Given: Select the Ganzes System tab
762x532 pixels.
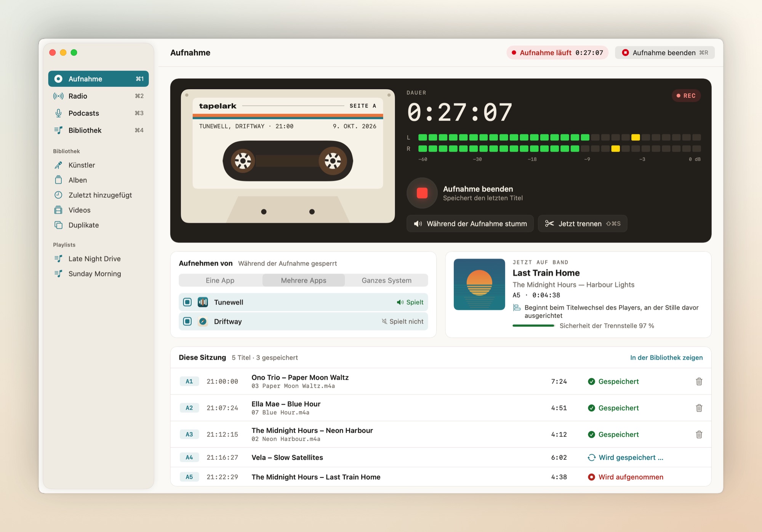Looking at the screenshot, I should pos(386,280).
